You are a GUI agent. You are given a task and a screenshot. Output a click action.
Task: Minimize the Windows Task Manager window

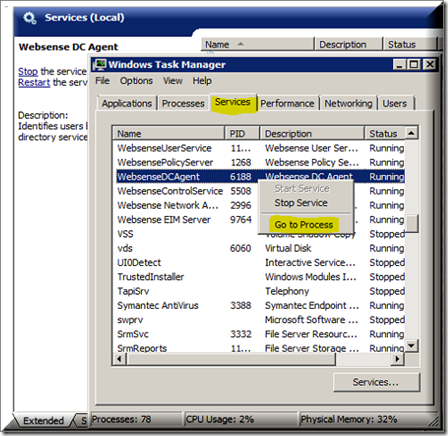click(399, 64)
